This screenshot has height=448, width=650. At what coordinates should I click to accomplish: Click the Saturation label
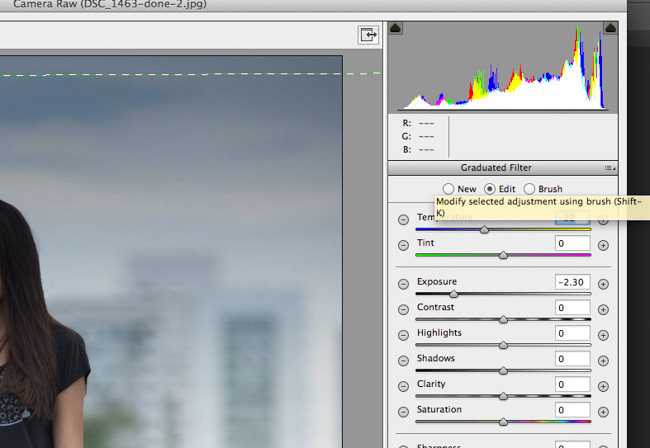(439, 409)
